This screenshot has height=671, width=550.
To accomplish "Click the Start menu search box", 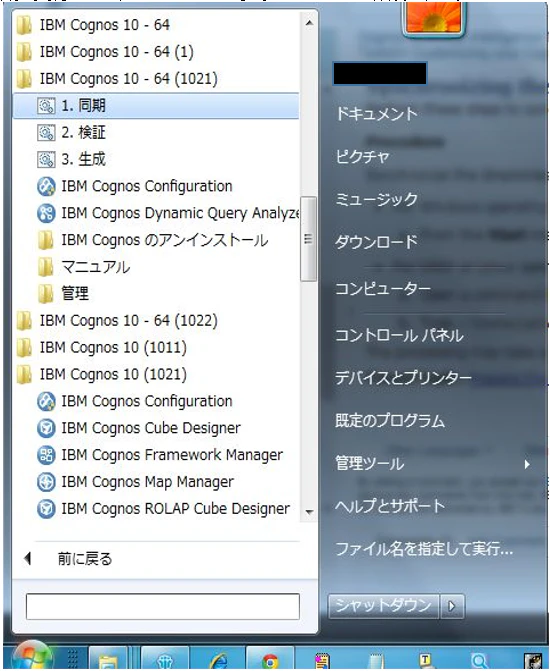I will 163,606.
